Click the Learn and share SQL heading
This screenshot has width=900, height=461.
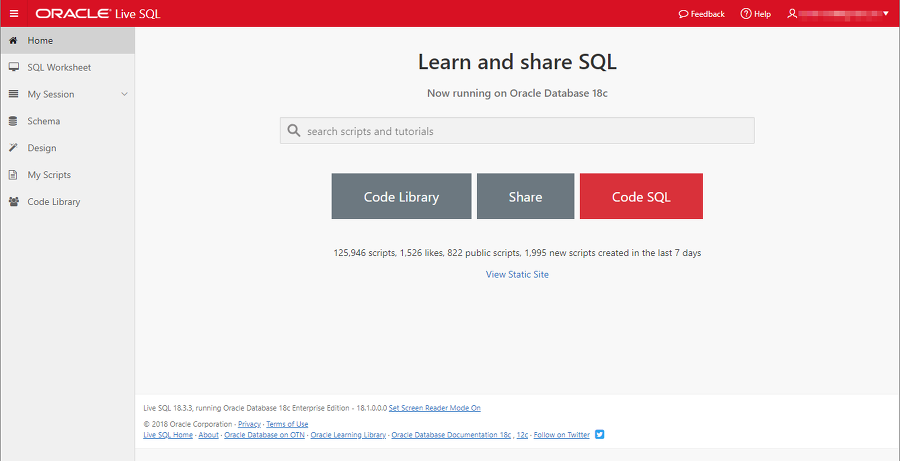click(x=517, y=62)
